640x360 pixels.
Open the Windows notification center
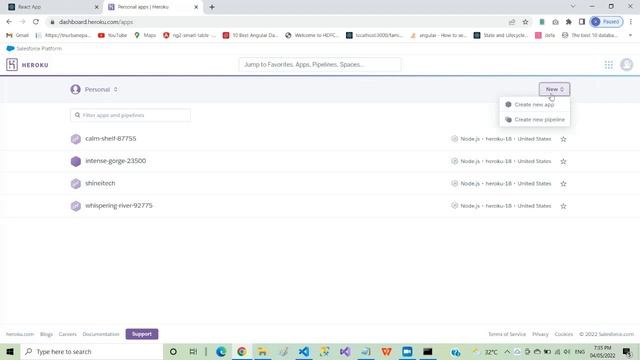click(627, 351)
